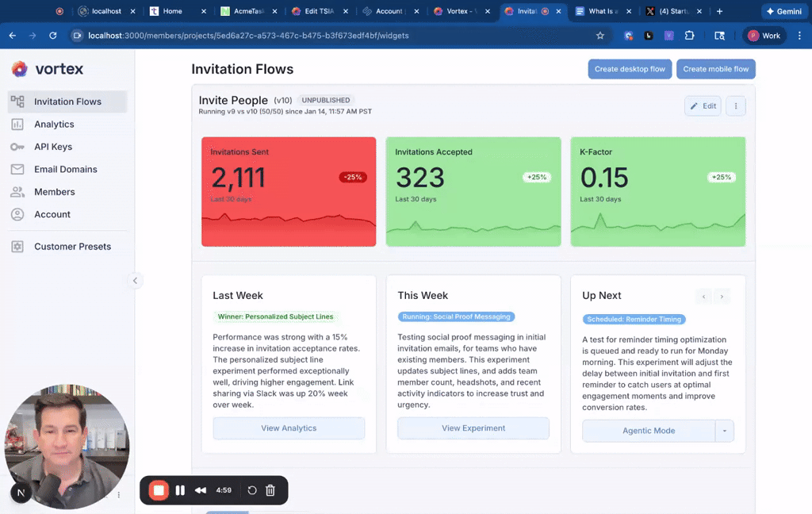Screen dimensions: 812x514
Task: Click the browser back arrow
Action: point(13,36)
